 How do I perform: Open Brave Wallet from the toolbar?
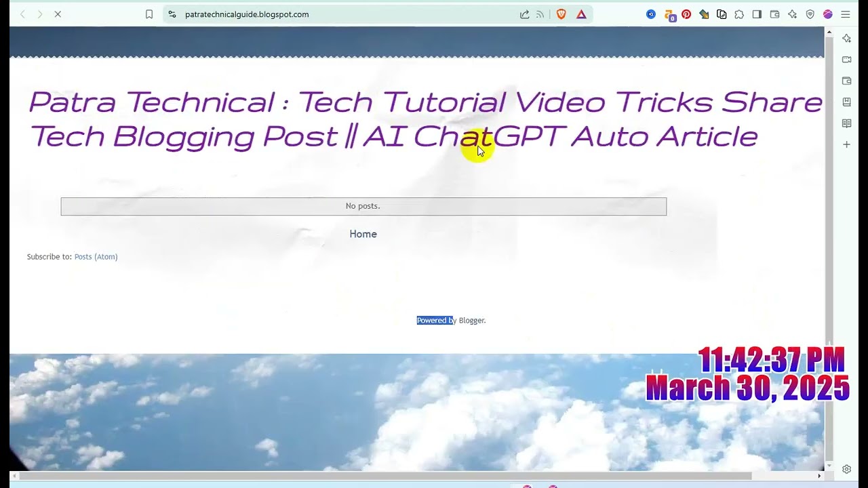pyautogui.click(x=774, y=14)
